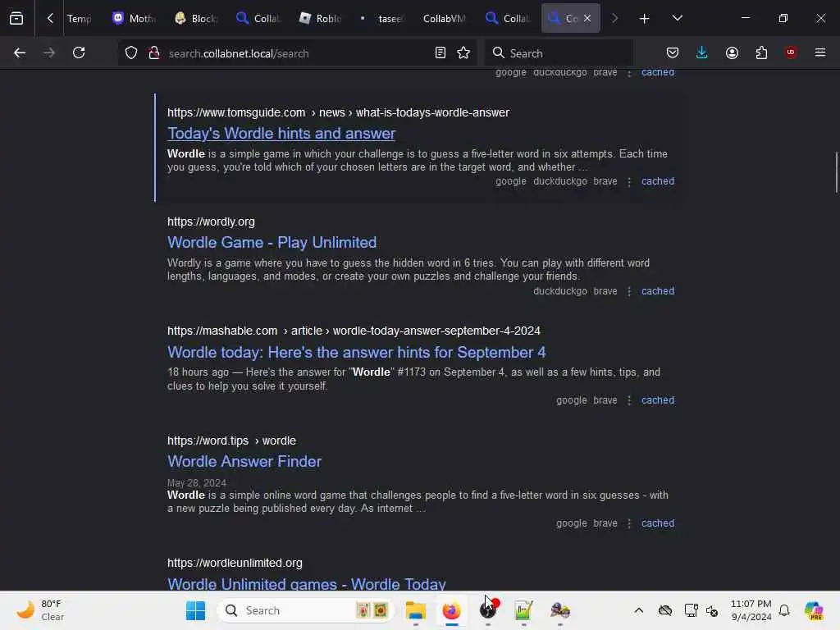Toggle reader view icon
This screenshot has height=630, width=840.
441,52
